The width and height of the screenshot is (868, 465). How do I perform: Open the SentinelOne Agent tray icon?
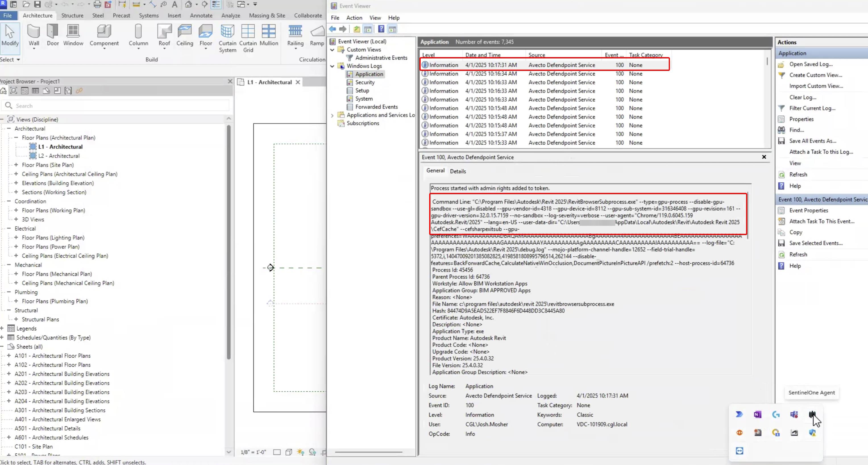click(812, 414)
